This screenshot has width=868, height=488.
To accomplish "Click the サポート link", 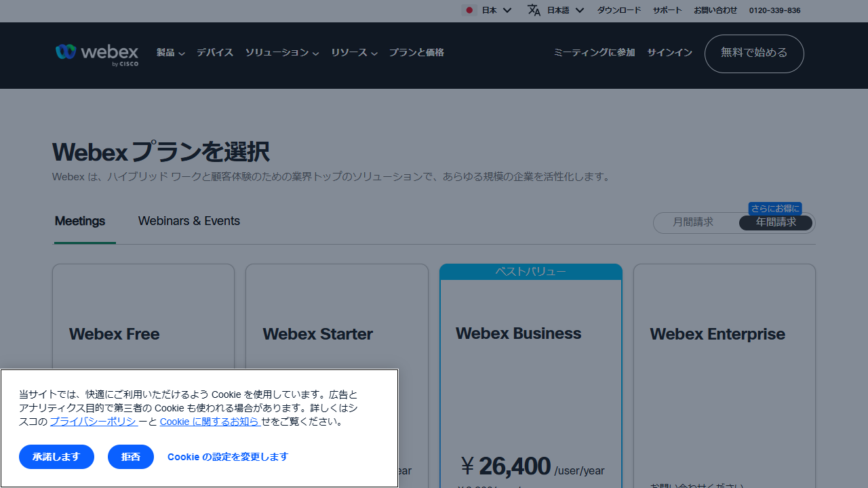I will pyautogui.click(x=667, y=10).
